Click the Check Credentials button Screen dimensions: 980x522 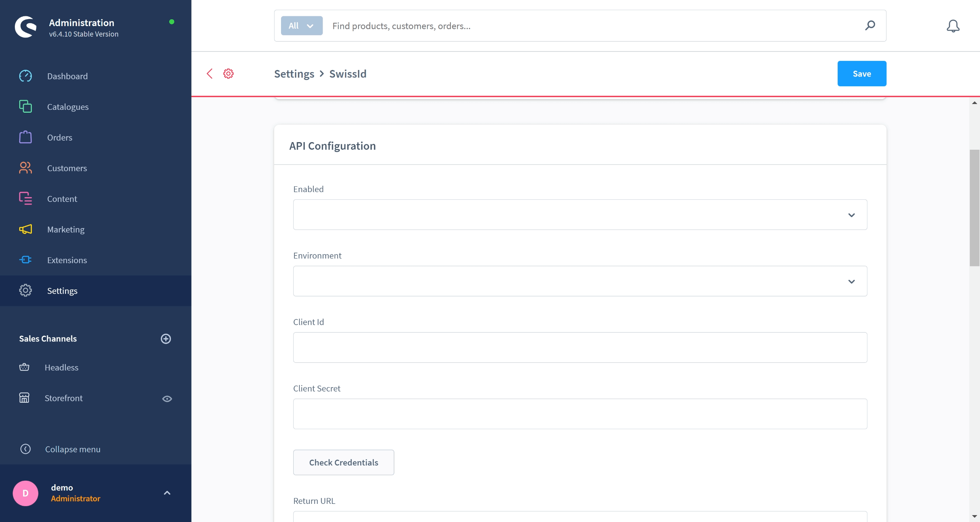pos(344,462)
